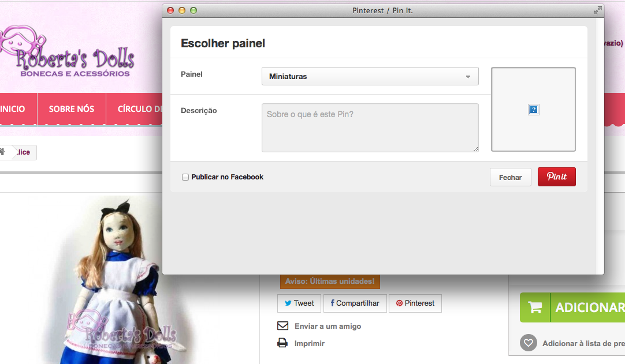Click the envelope icon beside Enviar
Image resolution: width=625 pixels, height=364 pixels.
pos(282,326)
